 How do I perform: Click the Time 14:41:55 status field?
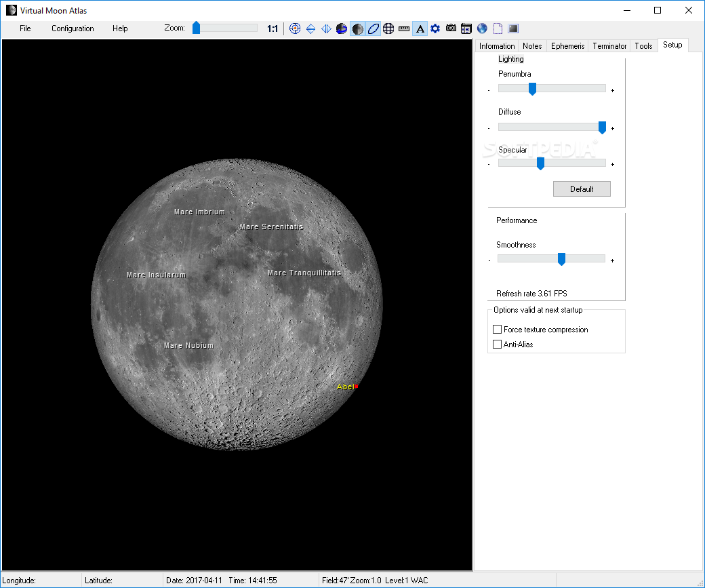[x=253, y=581]
